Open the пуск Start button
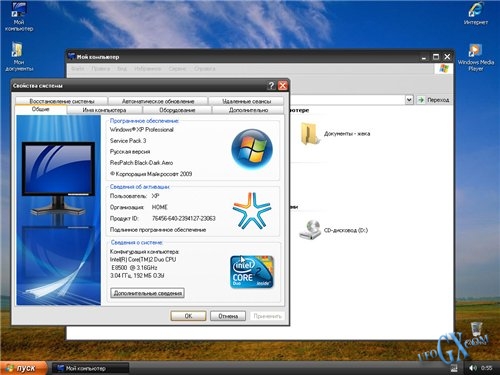The width and height of the screenshot is (500, 375). tap(23, 368)
